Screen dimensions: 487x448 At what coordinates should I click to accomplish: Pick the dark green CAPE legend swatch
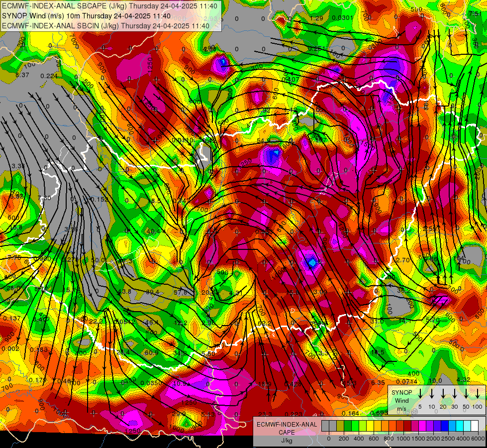point(348,426)
